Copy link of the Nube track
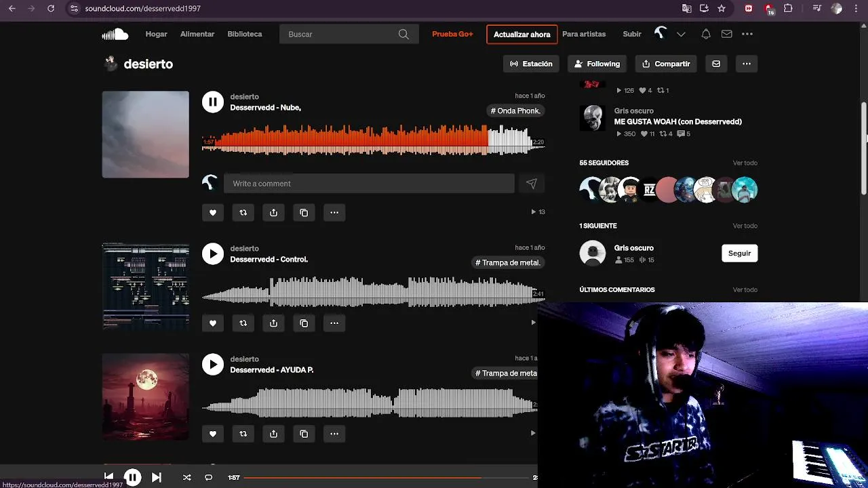 (304, 212)
